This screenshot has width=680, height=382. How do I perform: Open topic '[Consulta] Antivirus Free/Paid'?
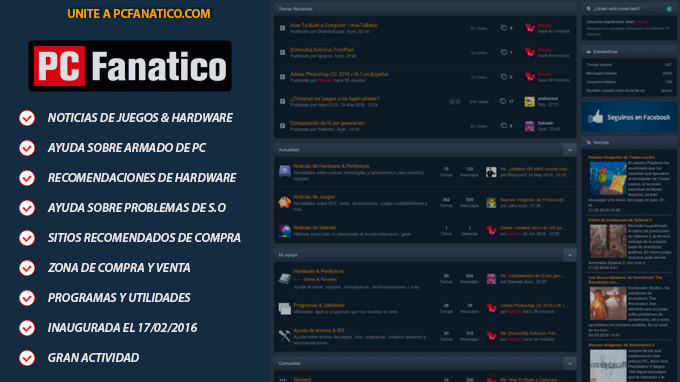tap(322, 50)
